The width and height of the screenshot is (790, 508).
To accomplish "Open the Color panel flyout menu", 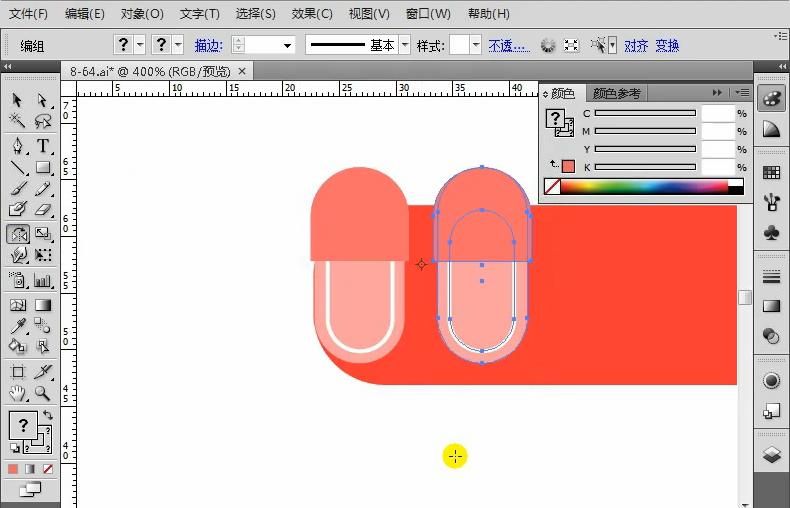I will coord(741,93).
